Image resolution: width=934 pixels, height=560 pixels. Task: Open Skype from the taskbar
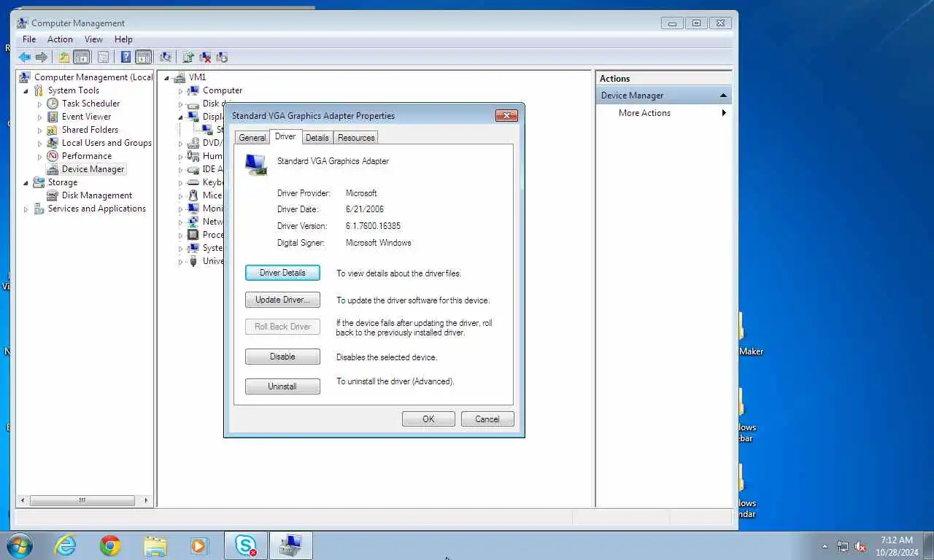246,545
